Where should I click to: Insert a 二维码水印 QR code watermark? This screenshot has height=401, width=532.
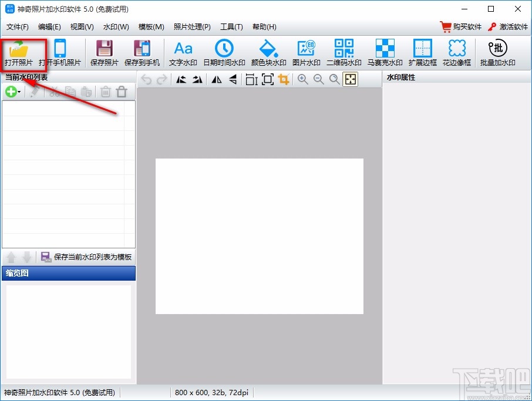coord(344,53)
